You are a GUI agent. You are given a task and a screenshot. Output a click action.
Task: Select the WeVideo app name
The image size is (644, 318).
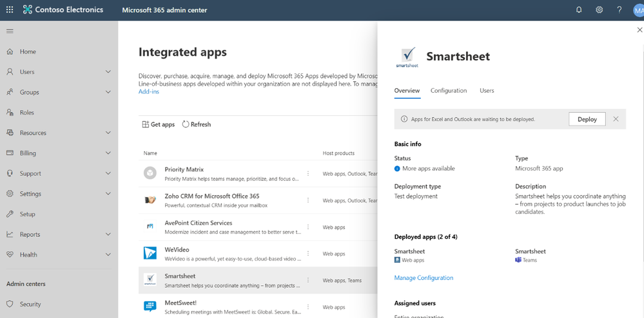tap(177, 250)
